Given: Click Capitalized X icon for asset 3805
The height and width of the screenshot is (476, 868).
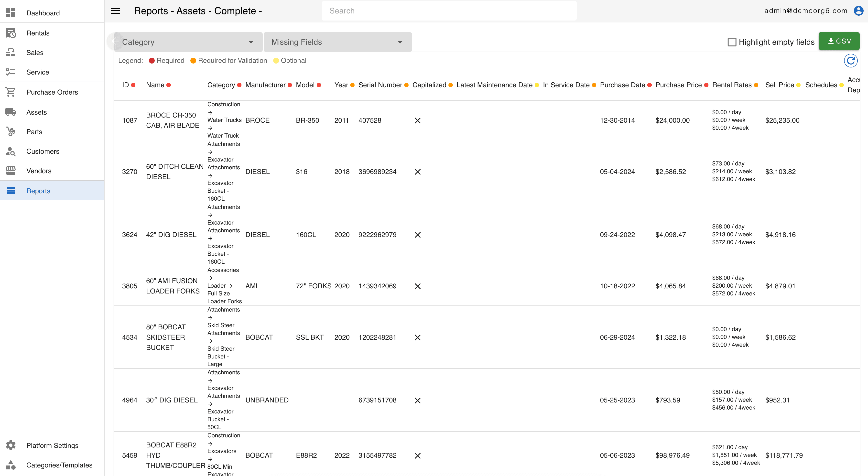Looking at the screenshot, I should click(x=417, y=286).
